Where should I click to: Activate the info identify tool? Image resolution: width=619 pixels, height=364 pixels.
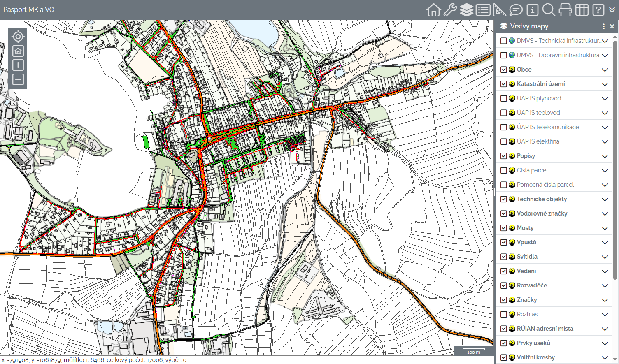(532, 10)
